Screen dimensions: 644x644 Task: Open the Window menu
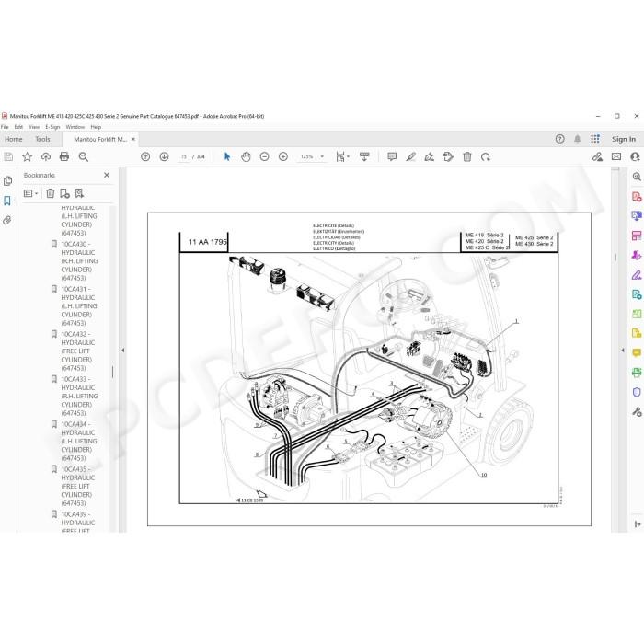pyautogui.click(x=75, y=127)
